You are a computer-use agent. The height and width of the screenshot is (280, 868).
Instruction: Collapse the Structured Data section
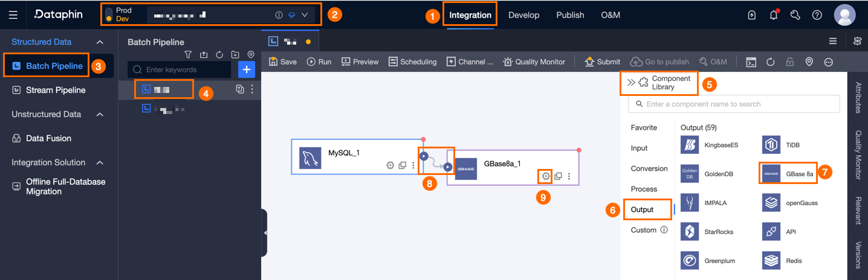[100, 42]
